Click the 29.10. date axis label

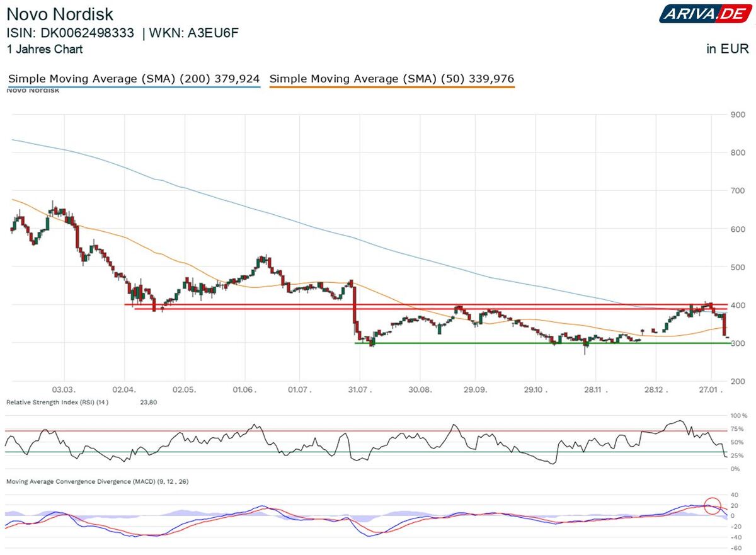tap(535, 391)
